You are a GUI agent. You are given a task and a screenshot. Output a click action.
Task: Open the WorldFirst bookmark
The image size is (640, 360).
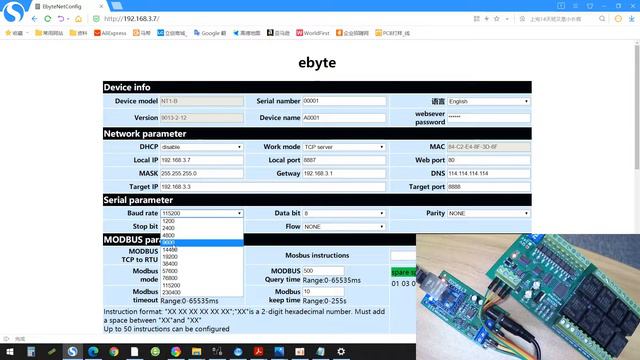(313, 33)
